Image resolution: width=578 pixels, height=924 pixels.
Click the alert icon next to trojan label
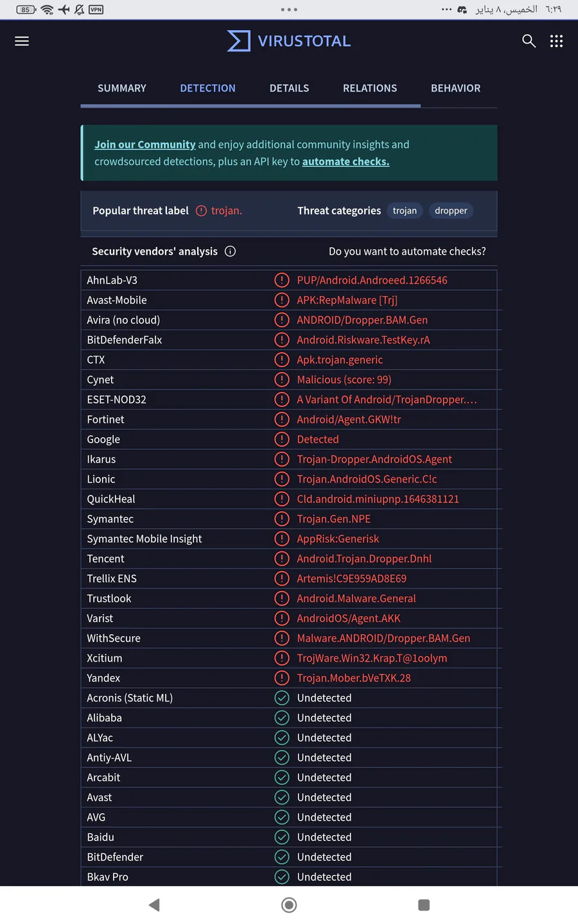[201, 211]
